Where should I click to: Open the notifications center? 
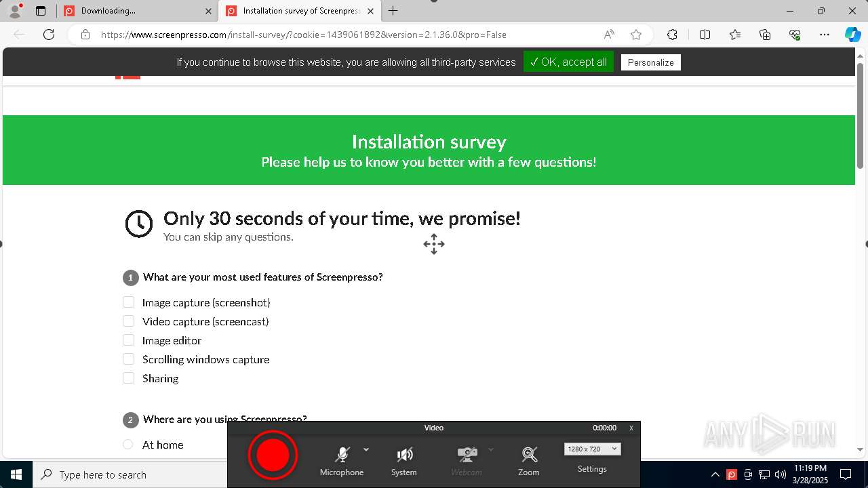846,474
